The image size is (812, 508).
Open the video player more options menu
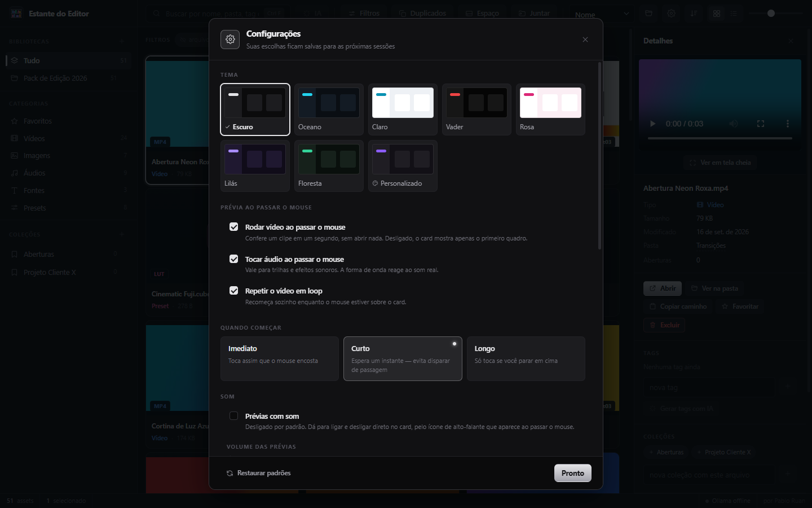tap(788, 124)
